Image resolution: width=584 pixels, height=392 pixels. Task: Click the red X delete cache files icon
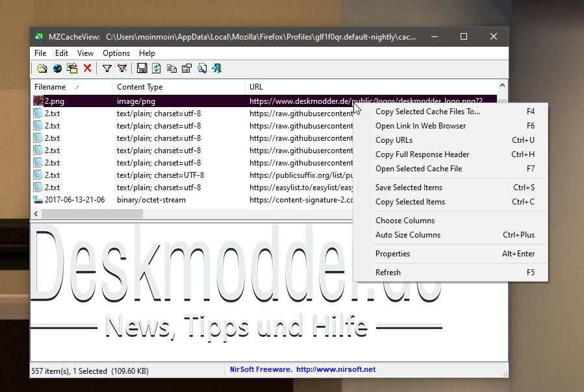pyautogui.click(x=88, y=68)
